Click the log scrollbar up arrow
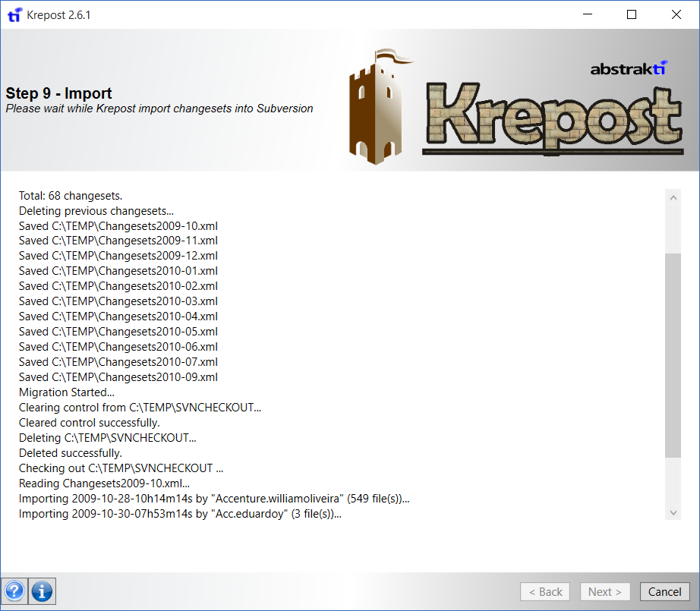 tap(673, 197)
